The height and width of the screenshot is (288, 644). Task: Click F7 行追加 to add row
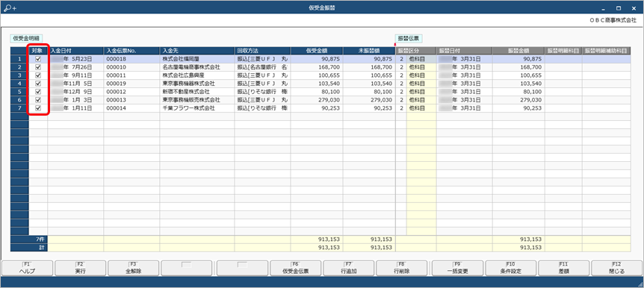349,269
